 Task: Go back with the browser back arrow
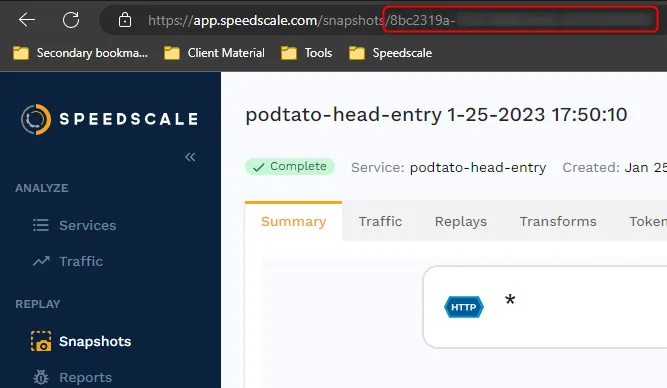point(27,20)
